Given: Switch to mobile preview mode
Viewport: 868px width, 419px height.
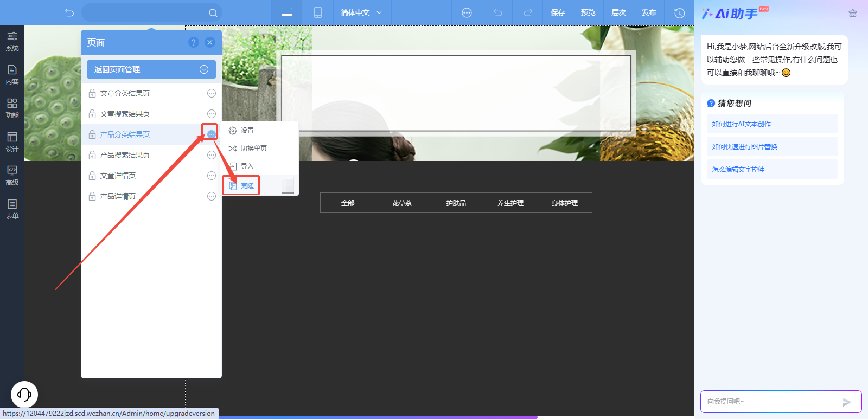Looking at the screenshot, I should pyautogui.click(x=318, y=12).
